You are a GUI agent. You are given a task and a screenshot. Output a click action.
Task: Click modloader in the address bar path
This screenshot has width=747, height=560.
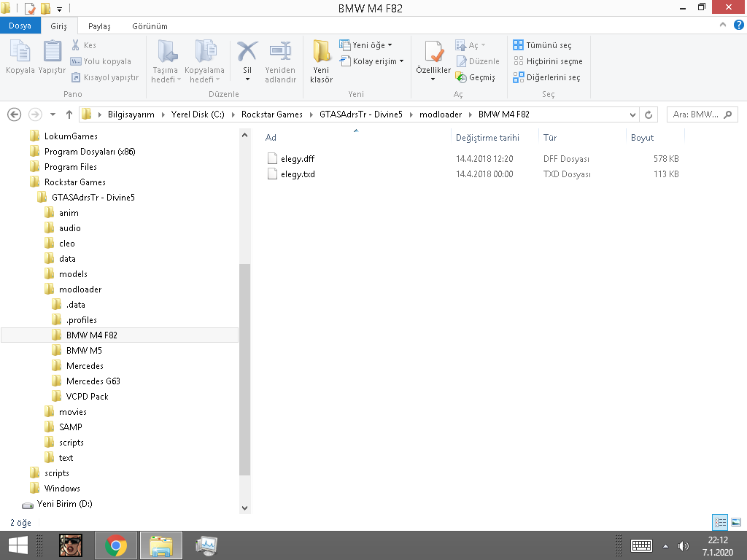coord(441,114)
